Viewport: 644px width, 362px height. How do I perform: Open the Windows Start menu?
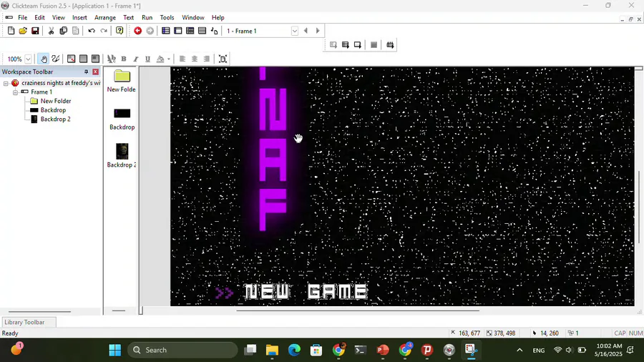pos(114,350)
